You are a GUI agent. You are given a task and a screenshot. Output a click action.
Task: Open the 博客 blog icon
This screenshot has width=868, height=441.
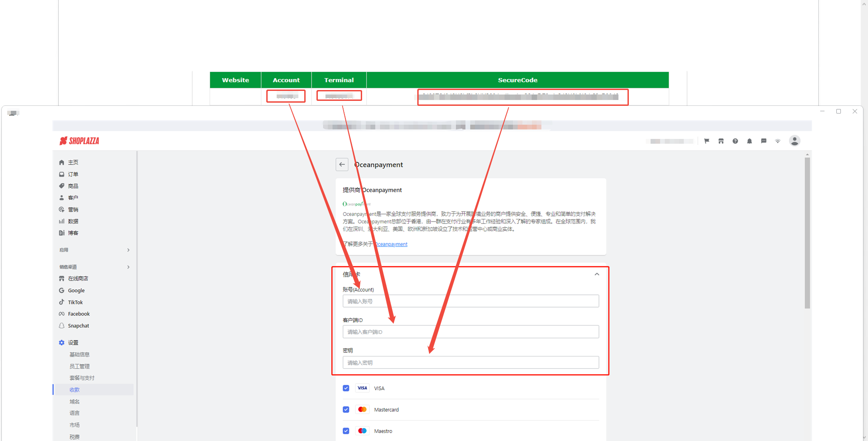tap(61, 233)
